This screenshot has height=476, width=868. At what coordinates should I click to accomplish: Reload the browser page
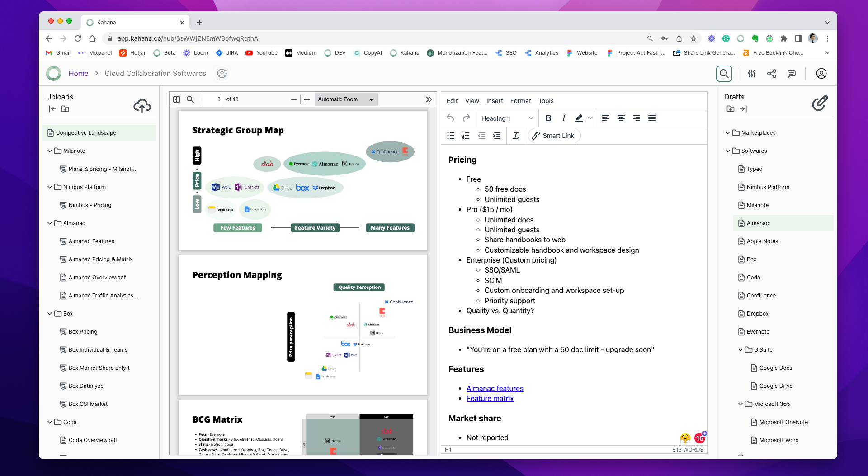point(78,38)
